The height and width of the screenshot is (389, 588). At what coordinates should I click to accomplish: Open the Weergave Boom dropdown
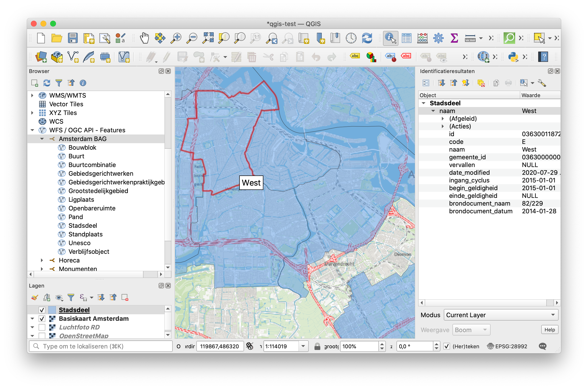471,330
